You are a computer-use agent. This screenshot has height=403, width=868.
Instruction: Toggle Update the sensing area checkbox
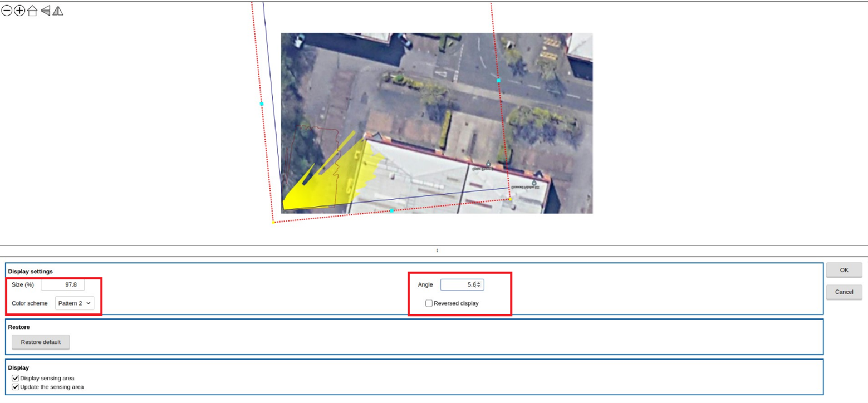coord(16,387)
